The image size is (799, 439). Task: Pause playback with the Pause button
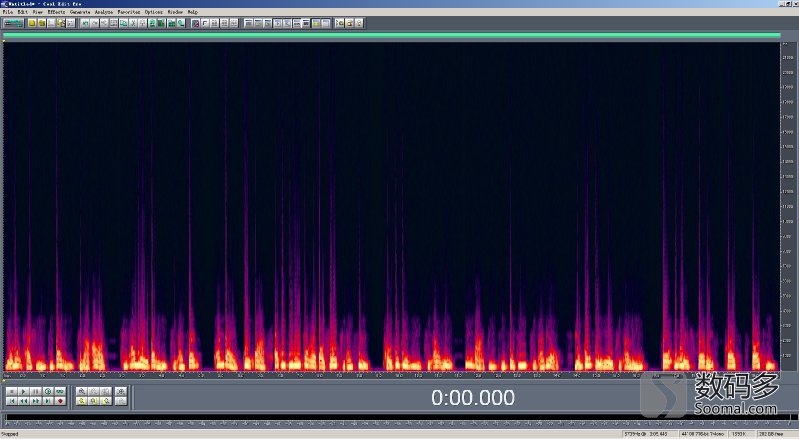tap(36, 391)
